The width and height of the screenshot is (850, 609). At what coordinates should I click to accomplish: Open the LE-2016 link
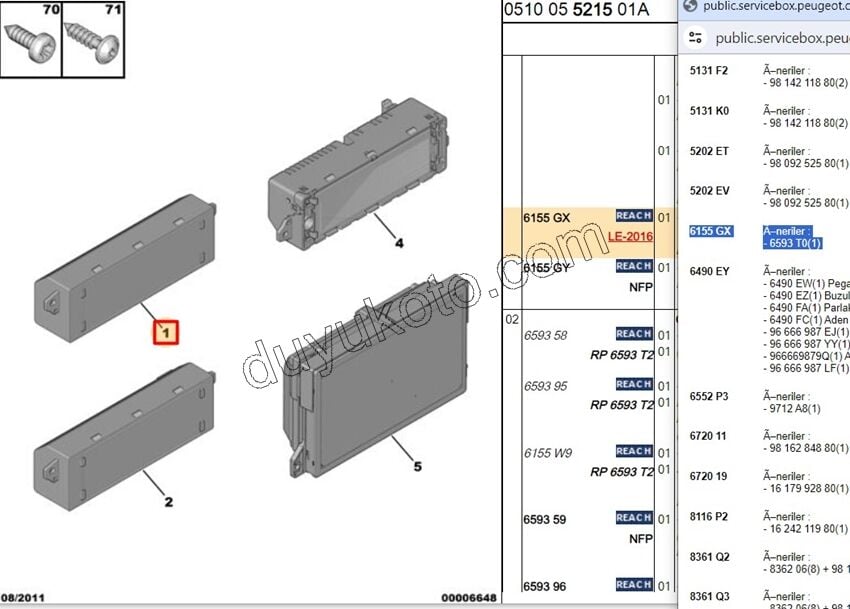[x=630, y=237]
